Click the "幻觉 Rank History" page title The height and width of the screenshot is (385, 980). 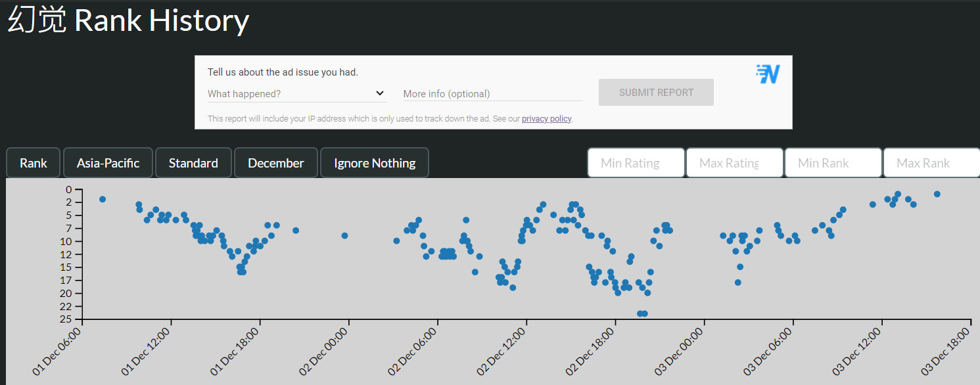pos(128,21)
